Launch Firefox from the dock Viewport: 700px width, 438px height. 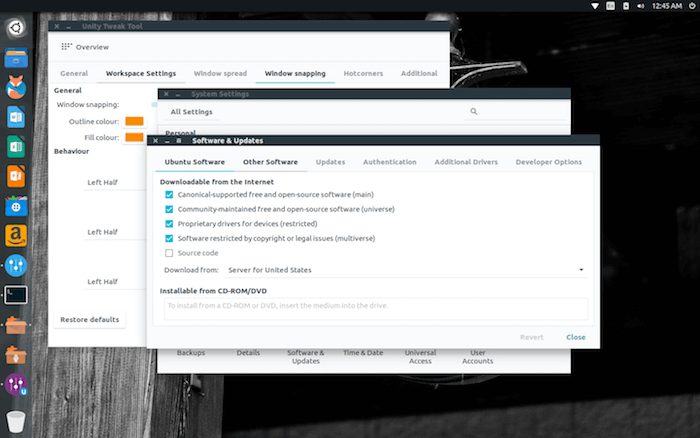[16, 87]
